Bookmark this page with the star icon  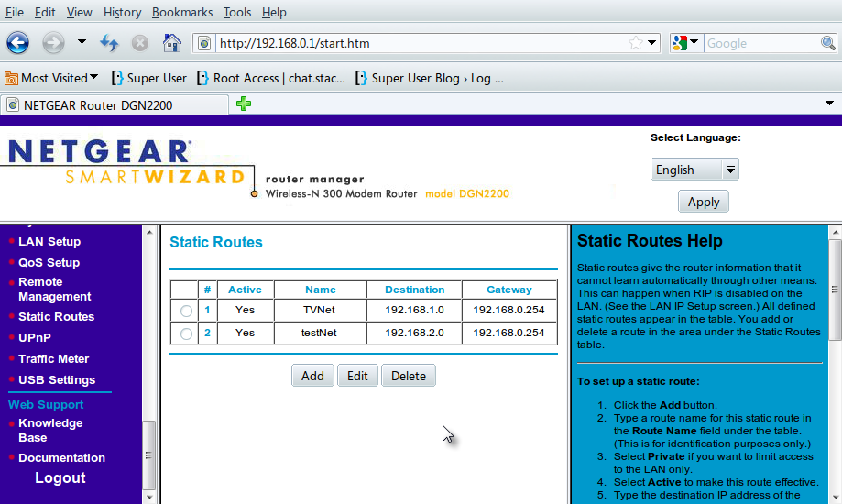635,43
